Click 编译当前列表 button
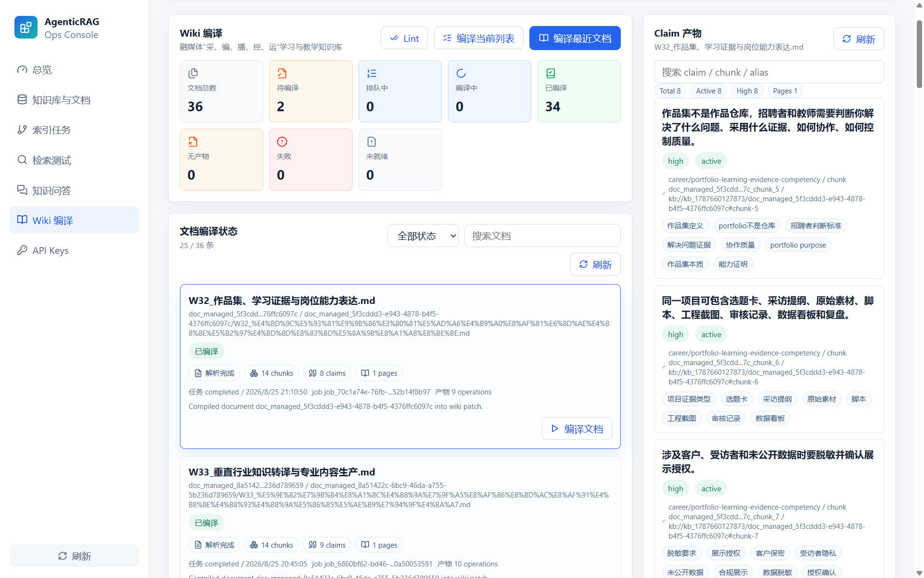 [x=478, y=38]
